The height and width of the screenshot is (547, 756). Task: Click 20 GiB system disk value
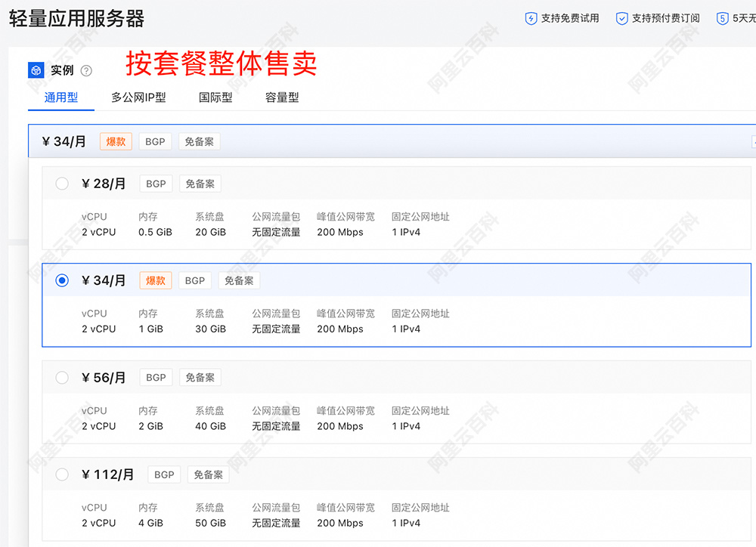211,232
